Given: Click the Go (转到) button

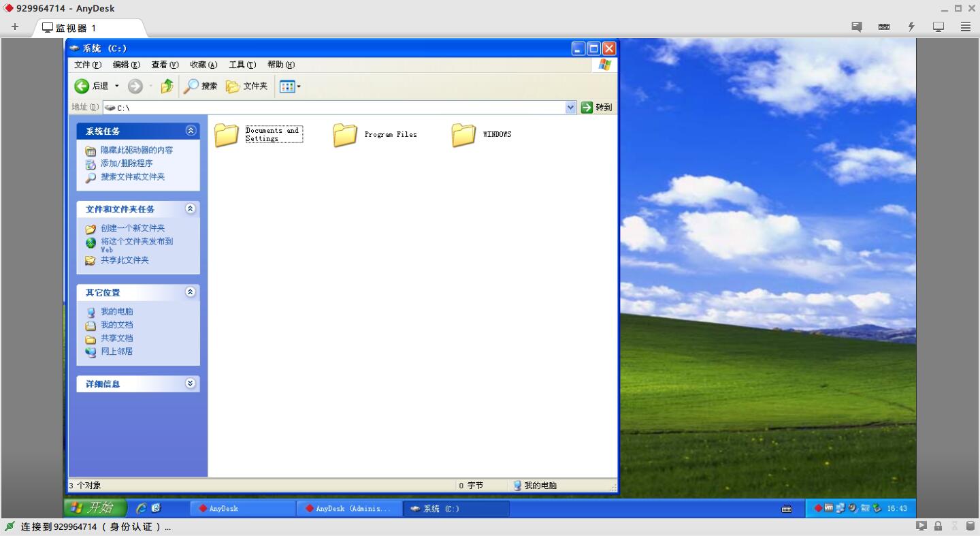Looking at the screenshot, I should point(596,107).
